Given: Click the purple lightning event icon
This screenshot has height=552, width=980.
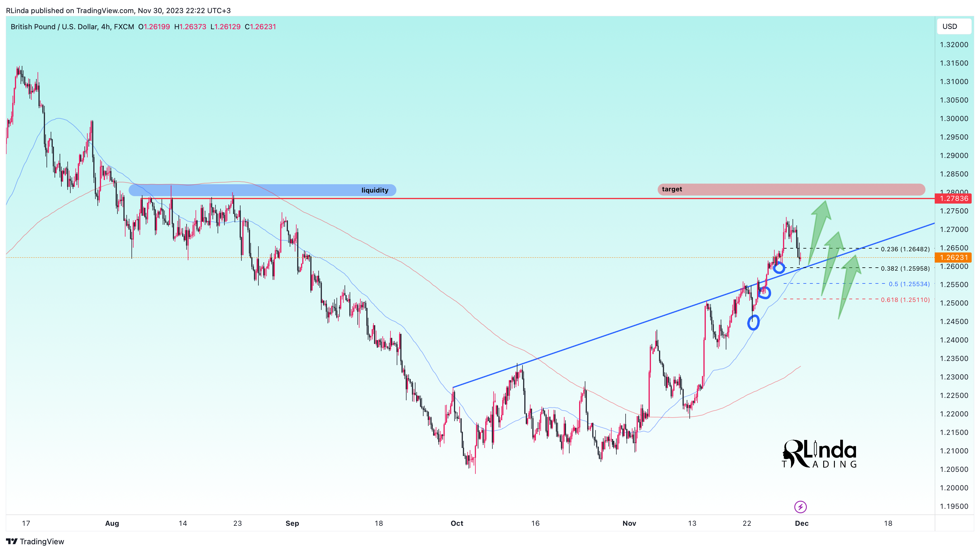Looking at the screenshot, I should point(800,506).
